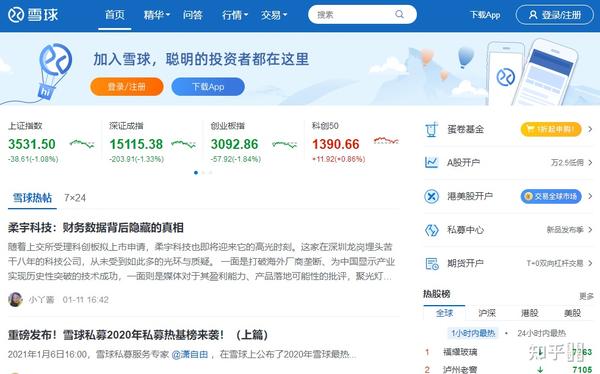Click the 深证成指 mini trend chart
Viewport: 600px width, 374px height.
[183, 144]
